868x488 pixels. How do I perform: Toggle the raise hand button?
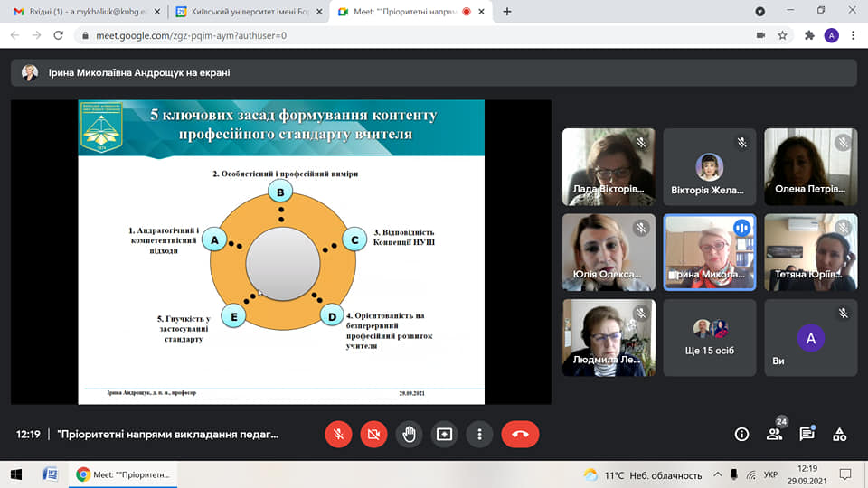(409, 434)
